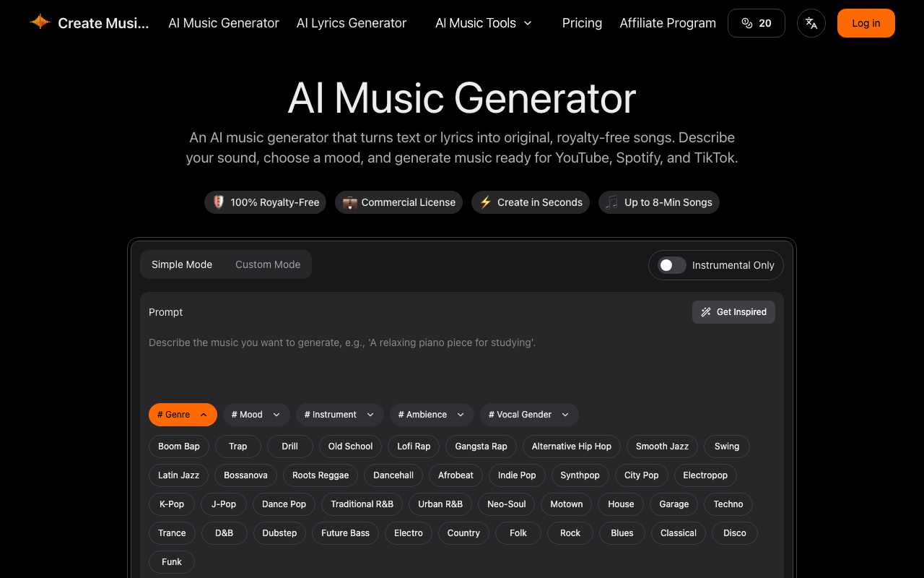This screenshot has height=578, width=924.
Task: Open the Affiliate Program link
Action: [668, 23]
